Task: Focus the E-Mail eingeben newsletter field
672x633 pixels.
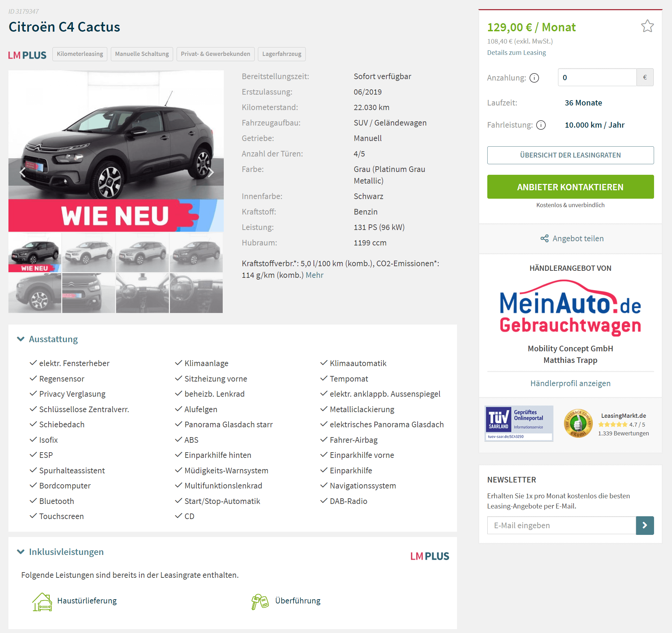Action: tap(562, 525)
